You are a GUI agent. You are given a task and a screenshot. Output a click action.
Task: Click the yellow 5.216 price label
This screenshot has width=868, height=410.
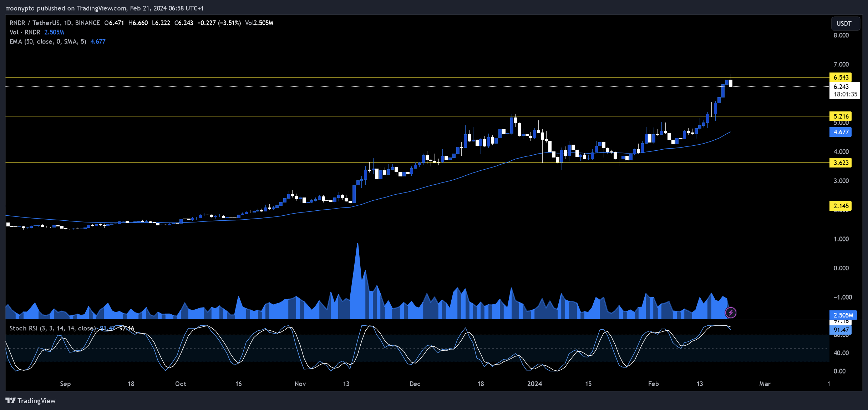[841, 116]
